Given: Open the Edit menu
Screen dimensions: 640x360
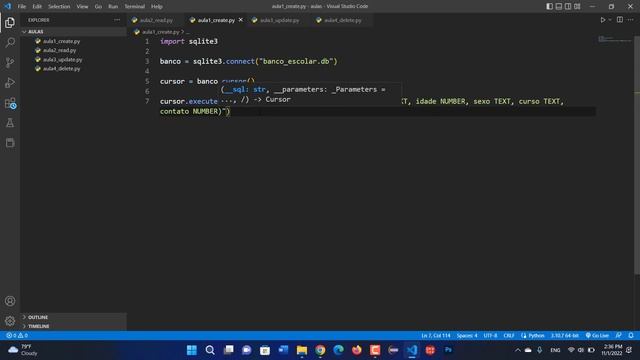Looking at the screenshot, I should point(37,6).
